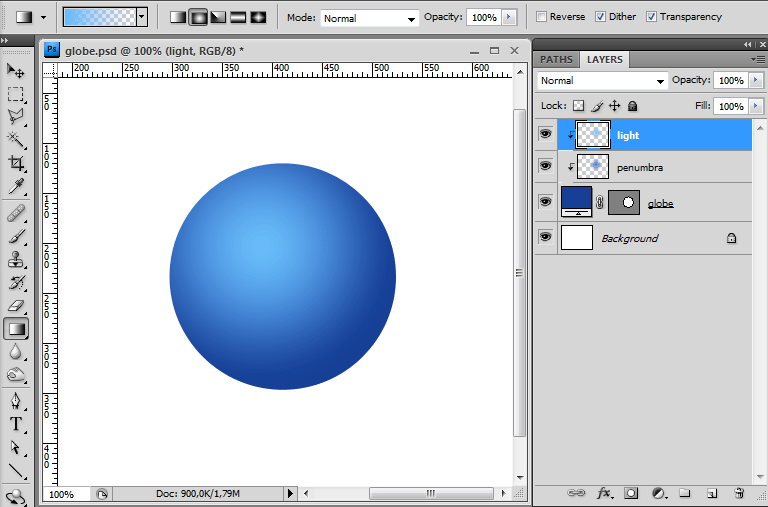Open the layer style fx menu
The height and width of the screenshot is (507, 768).
coord(605,493)
